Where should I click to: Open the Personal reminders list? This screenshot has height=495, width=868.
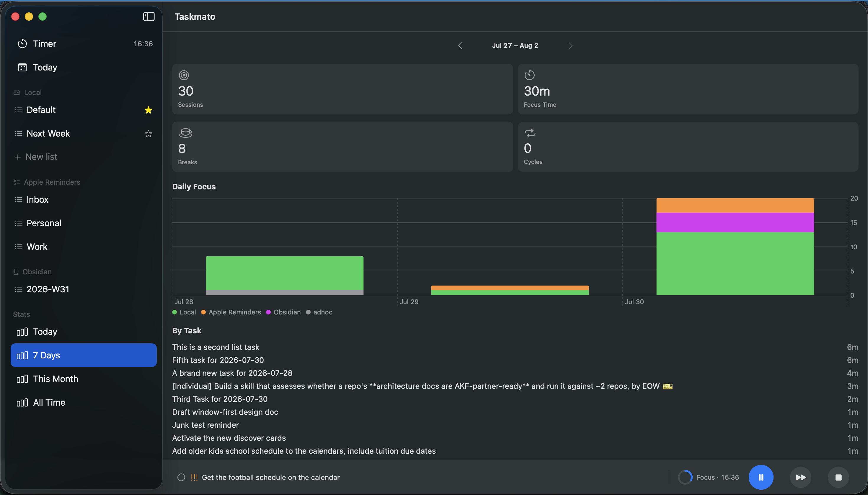[x=84, y=223]
